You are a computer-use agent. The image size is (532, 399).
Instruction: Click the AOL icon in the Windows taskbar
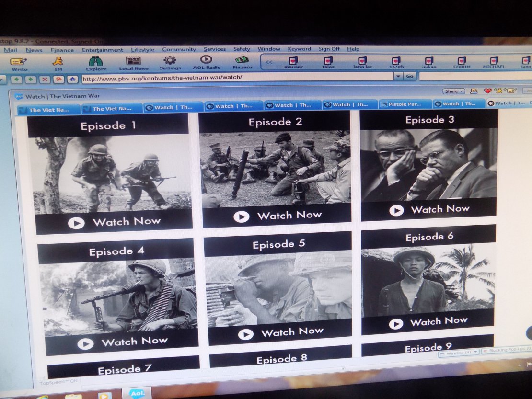click(137, 393)
